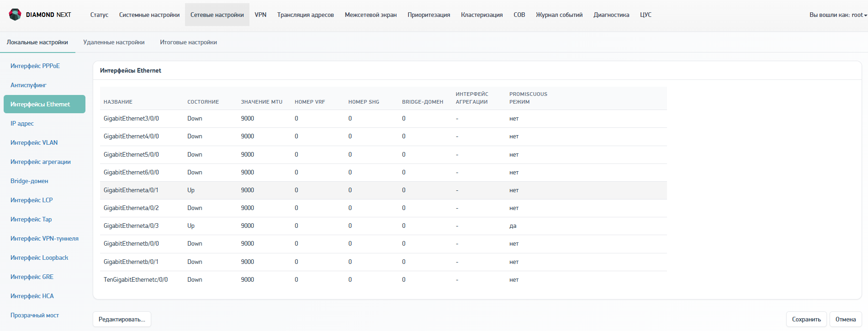Click the Сохранить button
Image resolution: width=868 pixels, height=331 pixels.
click(x=806, y=319)
